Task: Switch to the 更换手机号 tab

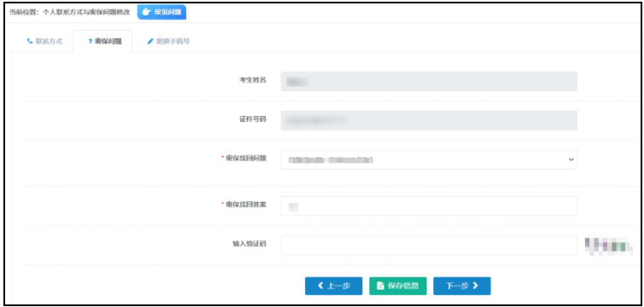Action: (x=168, y=42)
